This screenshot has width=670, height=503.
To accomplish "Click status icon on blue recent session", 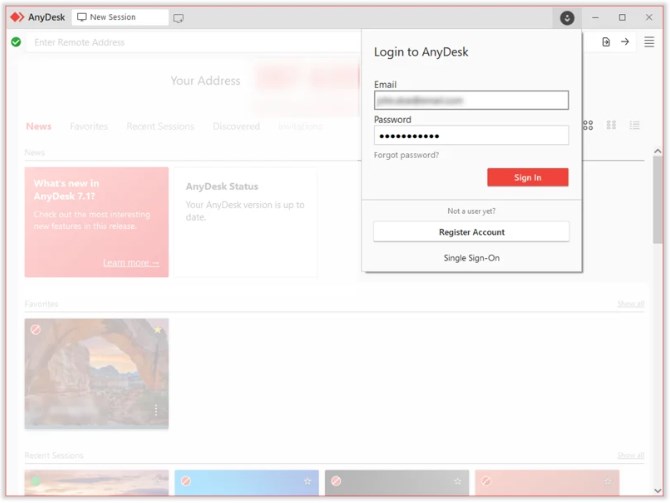I will tap(186, 481).
